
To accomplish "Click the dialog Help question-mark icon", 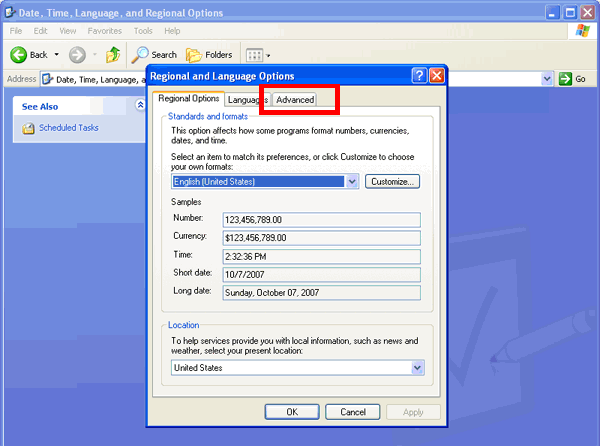I will 419,75.
